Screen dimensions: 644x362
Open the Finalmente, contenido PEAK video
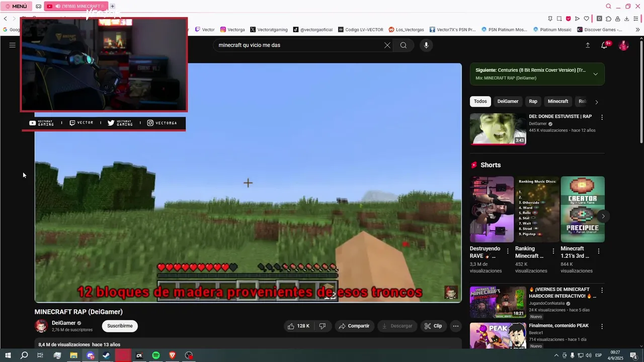498,335
